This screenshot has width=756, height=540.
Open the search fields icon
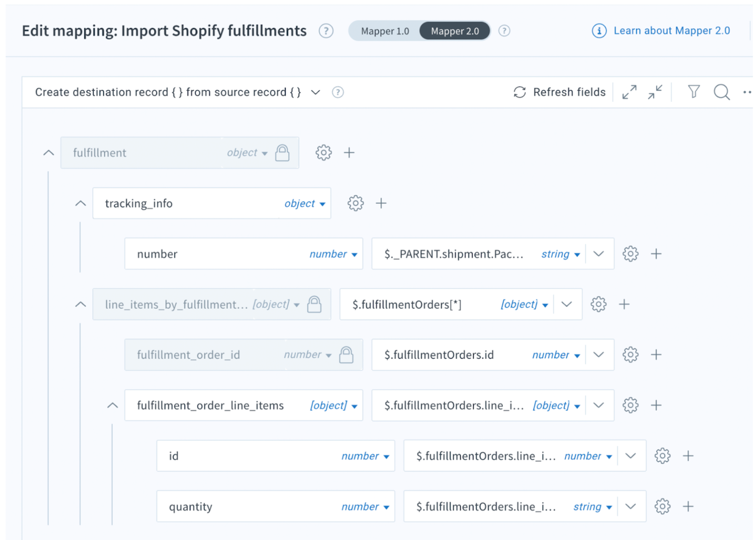[x=721, y=92]
